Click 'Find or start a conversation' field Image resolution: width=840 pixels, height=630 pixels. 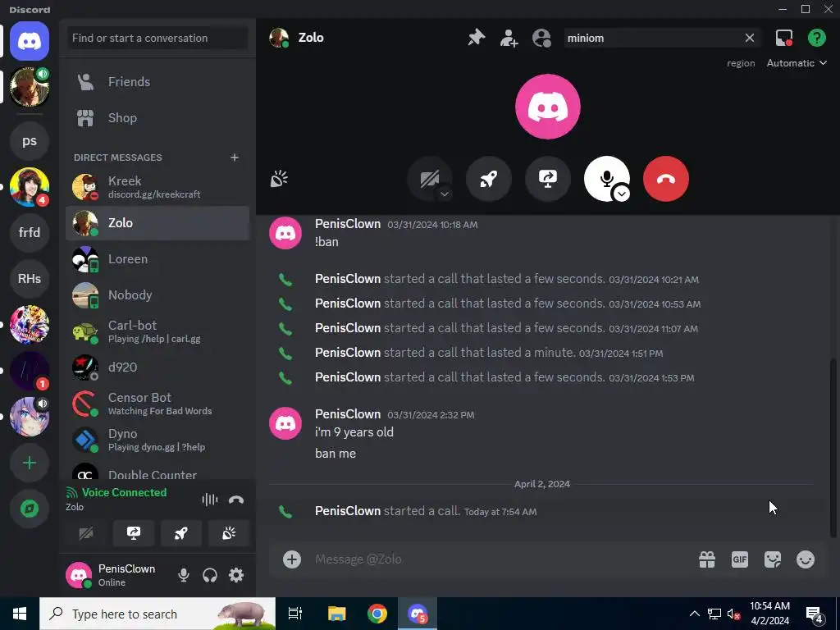click(157, 38)
